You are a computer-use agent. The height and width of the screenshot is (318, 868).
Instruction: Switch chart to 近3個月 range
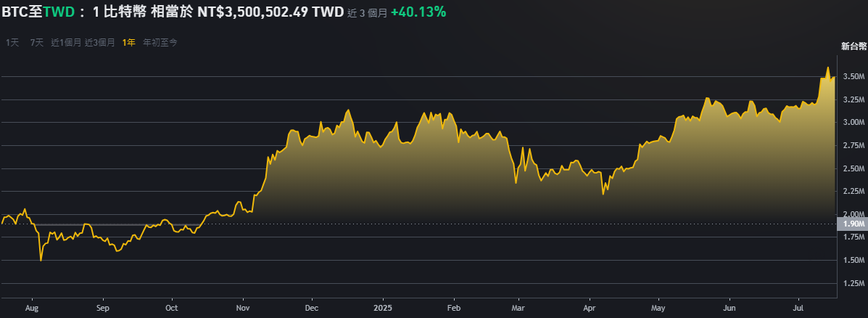(x=99, y=42)
